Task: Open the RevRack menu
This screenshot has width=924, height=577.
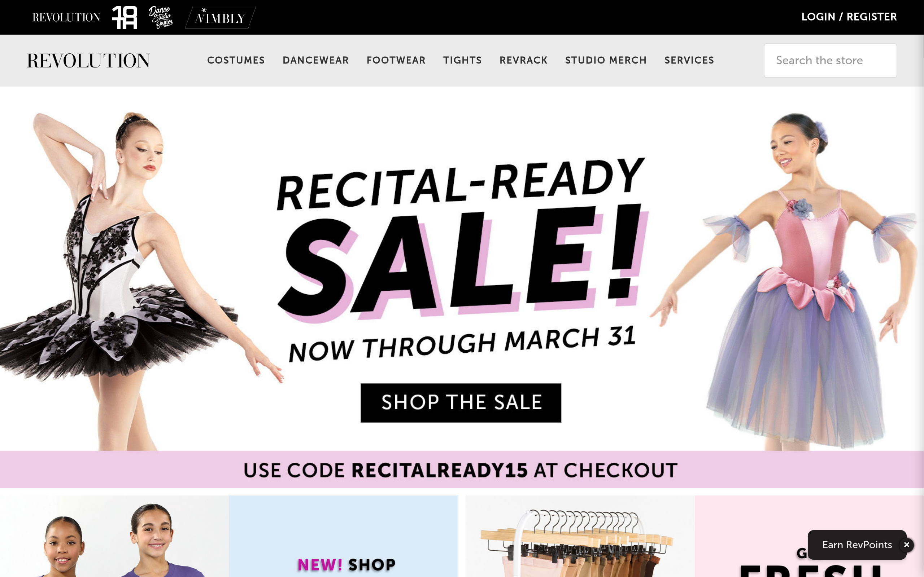Action: coord(523,60)
